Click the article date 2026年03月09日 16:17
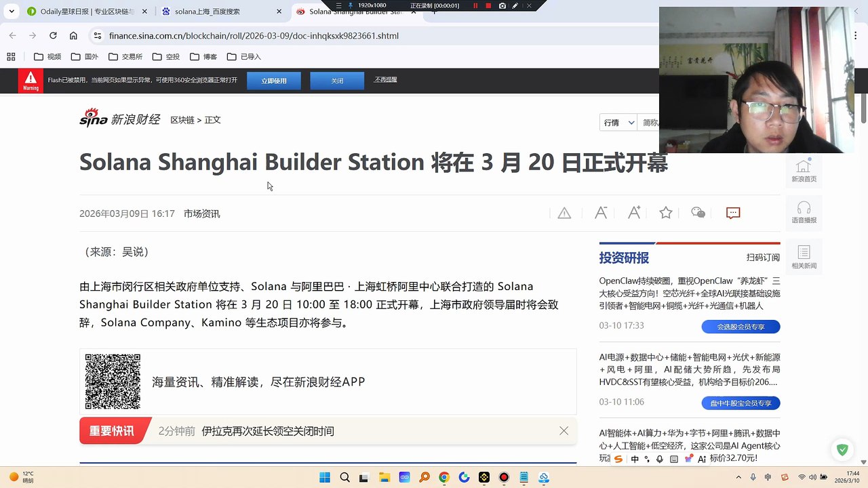Viewport: 868px width, 488px height. [127, 213]
